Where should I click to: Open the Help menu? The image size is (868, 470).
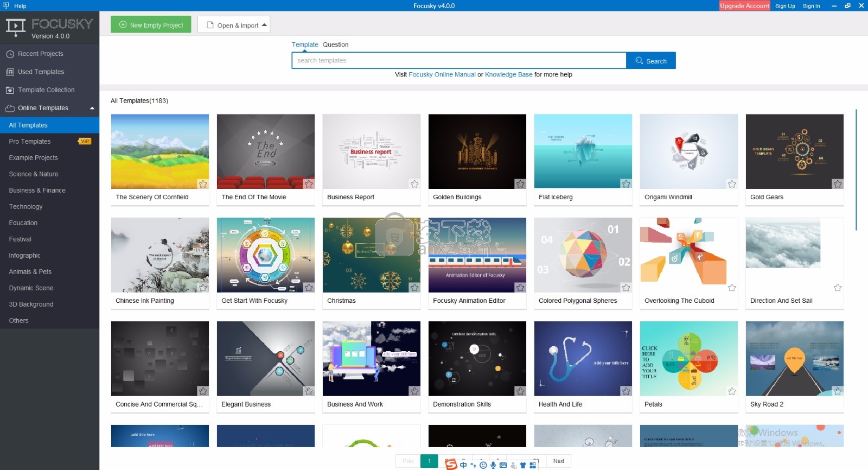tap(20, 6)
